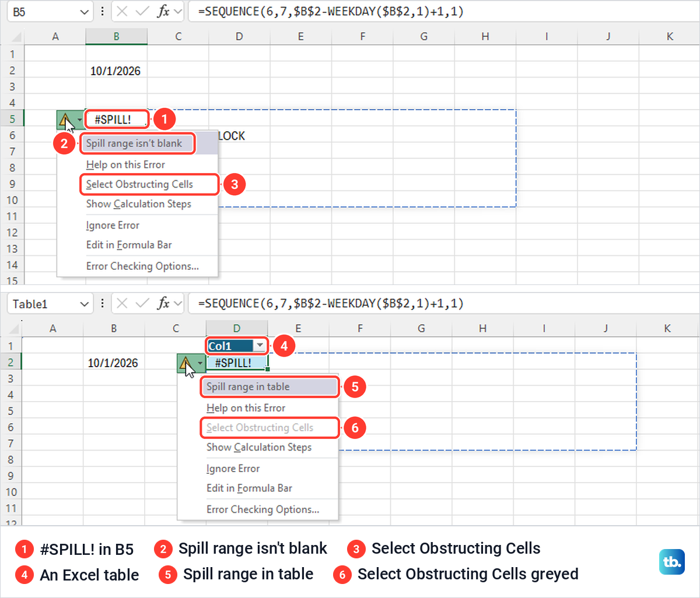Select column G header in top sheet
The image size is (700, 598).
tap(424, 36)
